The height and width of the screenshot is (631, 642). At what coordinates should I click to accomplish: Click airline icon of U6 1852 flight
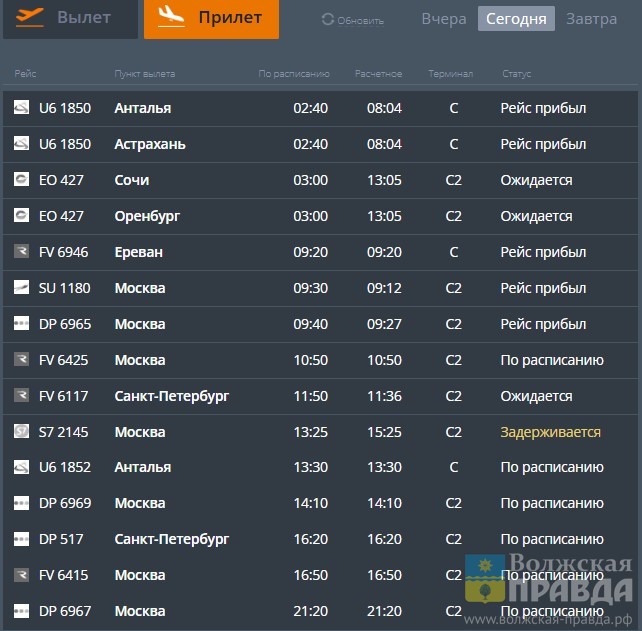click(x=21, y=467)
